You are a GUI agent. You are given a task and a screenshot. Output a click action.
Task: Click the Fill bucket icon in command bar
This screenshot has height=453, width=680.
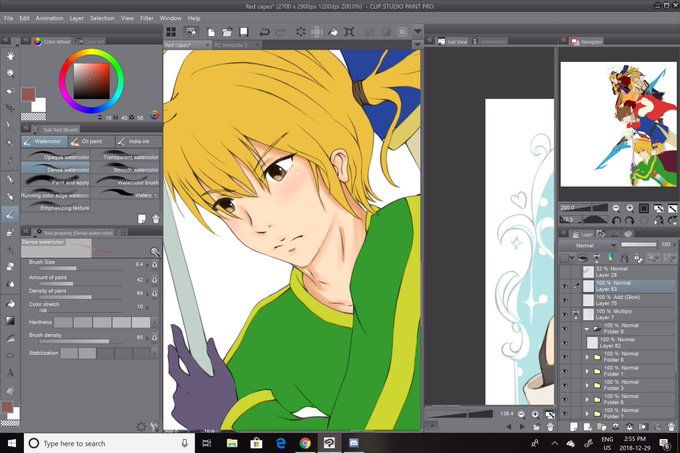pyautogui.click(x=333, y=32)
